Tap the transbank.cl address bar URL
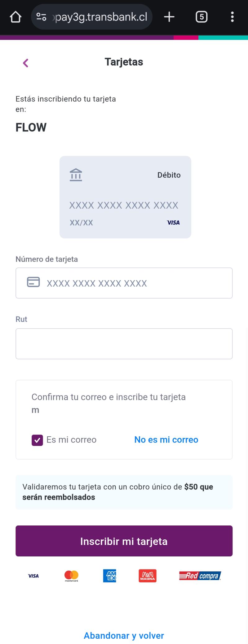Screen dimensions: 248x644 point(101,17)
